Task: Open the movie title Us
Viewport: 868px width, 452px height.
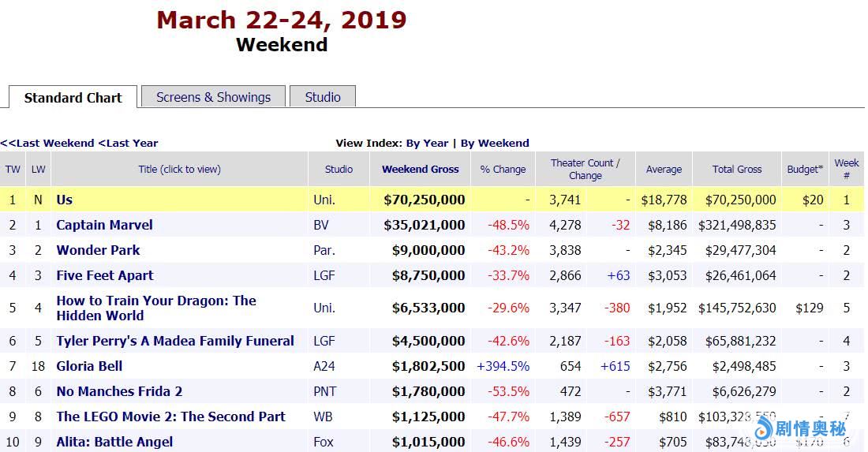Action: 65,200
